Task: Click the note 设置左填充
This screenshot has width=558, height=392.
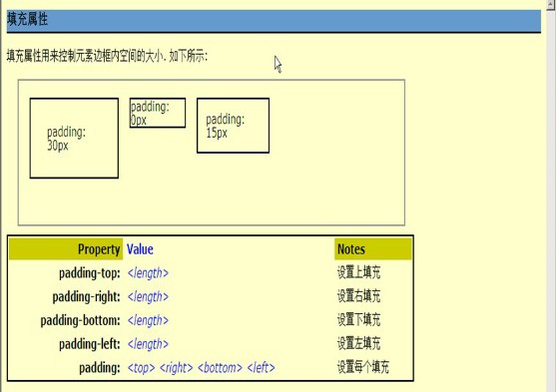Action: [x=358, y=343]
